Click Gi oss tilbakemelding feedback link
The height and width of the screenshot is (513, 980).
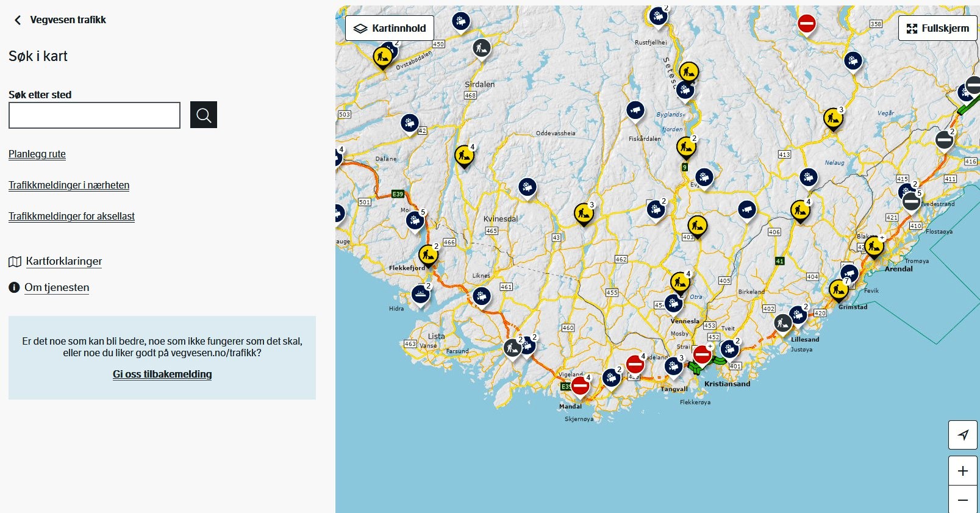click(162, 374)
